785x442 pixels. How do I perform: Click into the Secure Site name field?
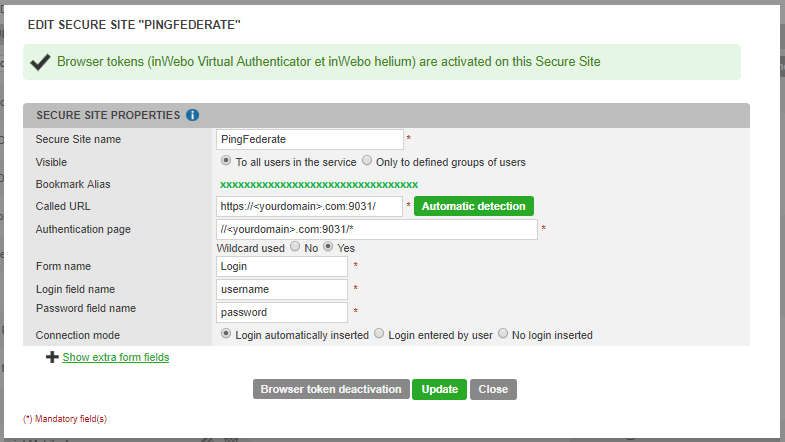[x=309, y=139]
